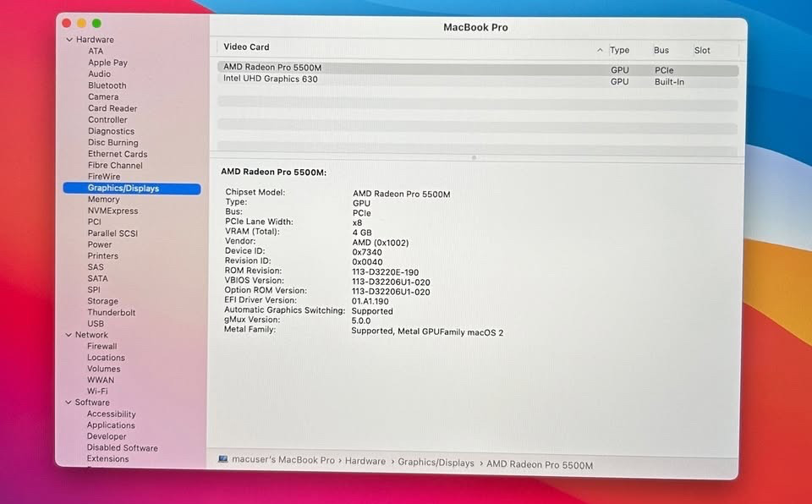
Task: Select Thunderbolt in the sidebar
Action: pyautogui.click(x=112, y=313)
